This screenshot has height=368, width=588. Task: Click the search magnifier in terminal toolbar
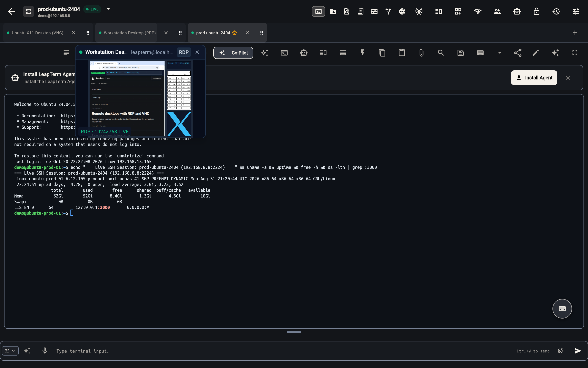441,53
